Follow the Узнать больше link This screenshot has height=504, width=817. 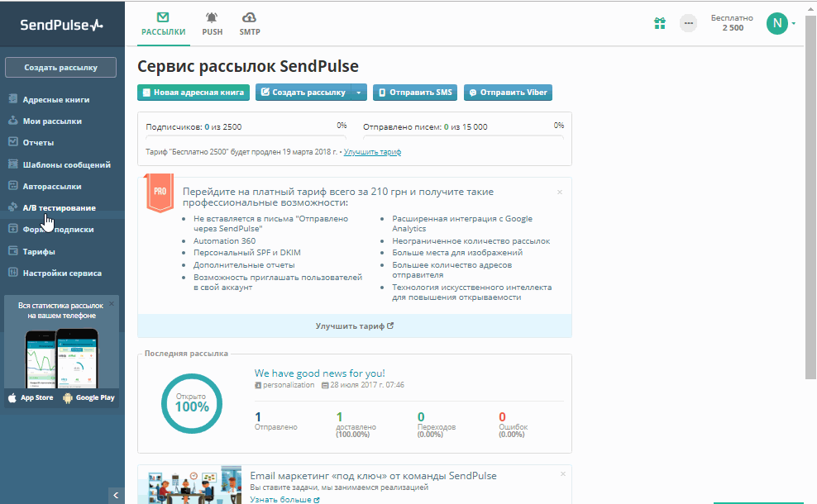[x=285, y=499]
